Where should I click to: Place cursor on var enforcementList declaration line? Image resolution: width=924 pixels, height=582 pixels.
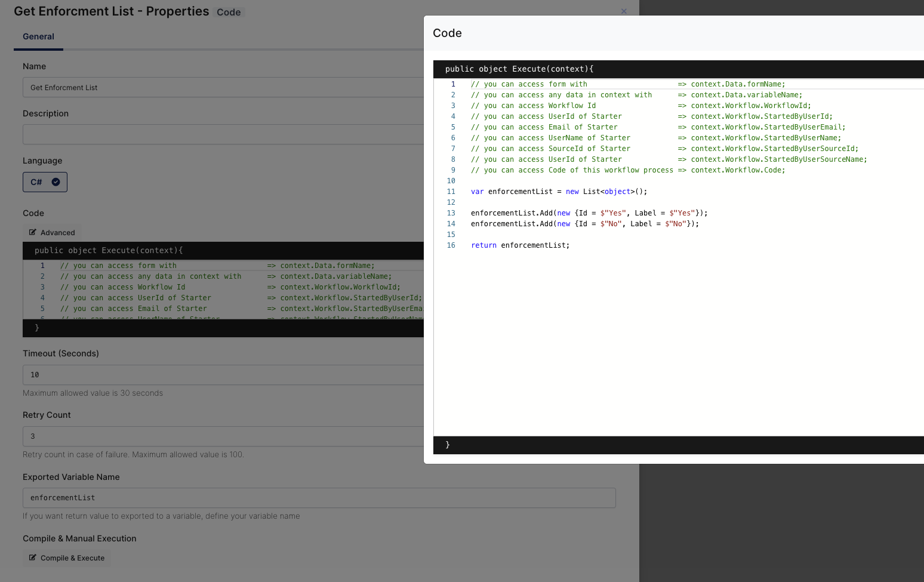point(559,192)
